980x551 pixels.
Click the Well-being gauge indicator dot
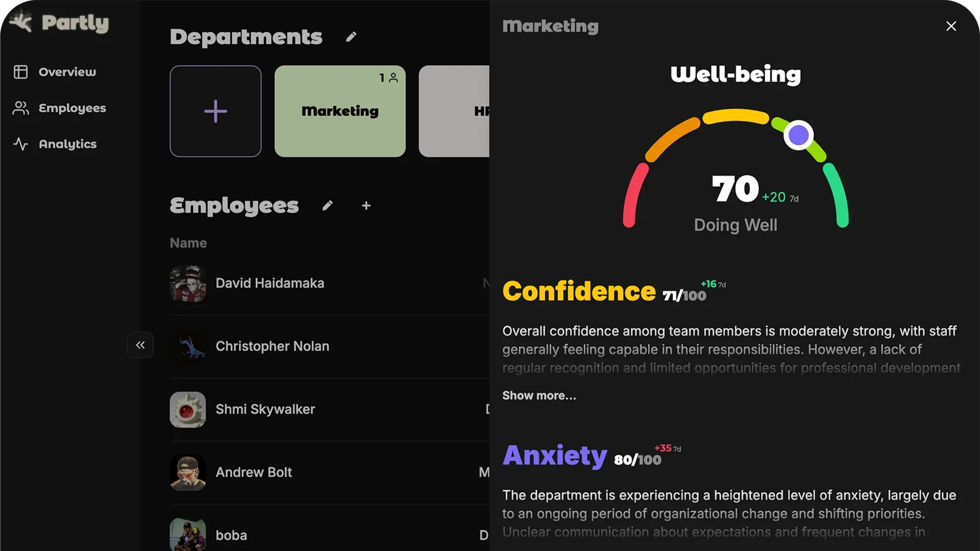pyautogui.click(x=798, y=134)
